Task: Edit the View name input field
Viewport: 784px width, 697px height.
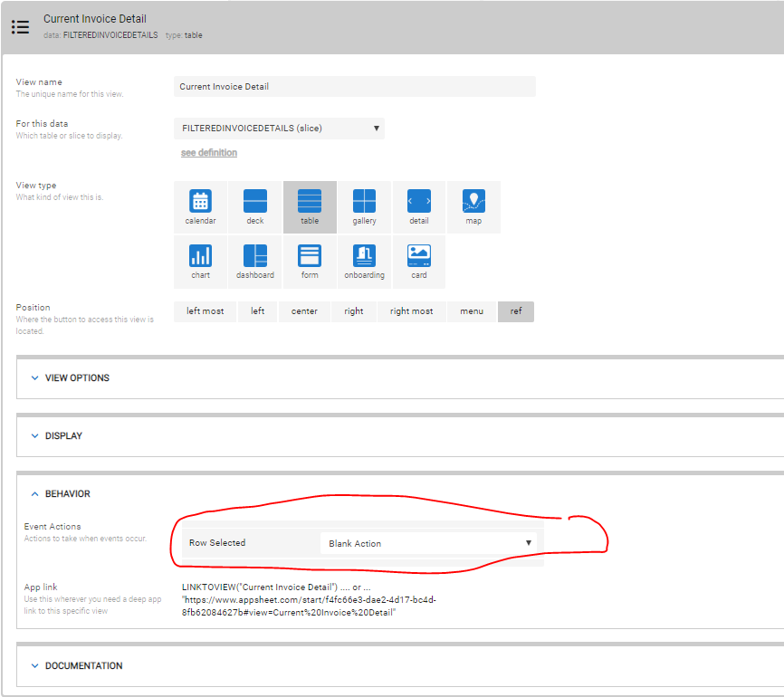Action: click(355, 87)
